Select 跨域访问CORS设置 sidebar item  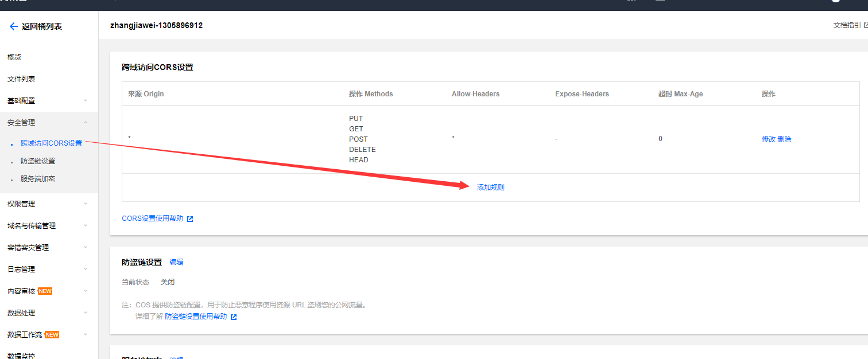(51, 143)
